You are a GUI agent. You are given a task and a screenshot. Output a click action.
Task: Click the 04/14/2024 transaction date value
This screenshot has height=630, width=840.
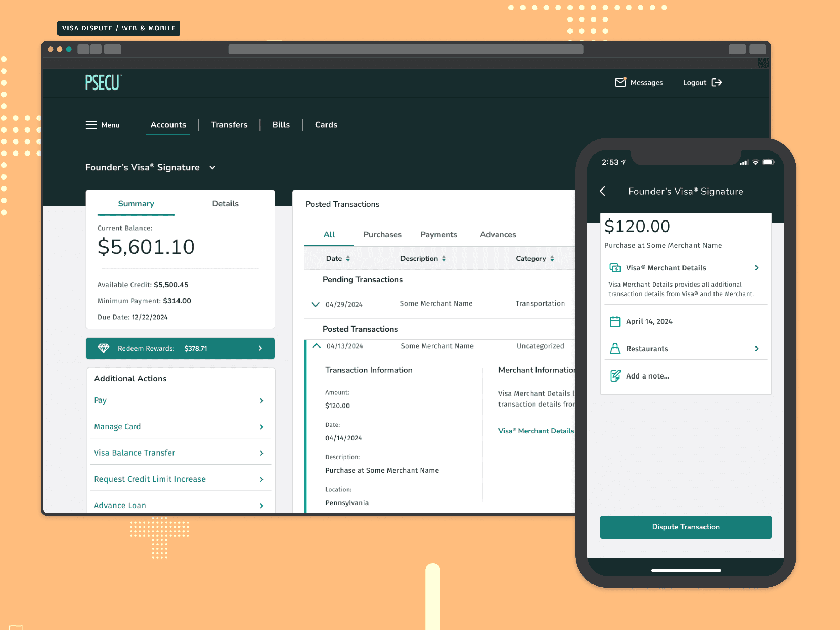point(344,438)
